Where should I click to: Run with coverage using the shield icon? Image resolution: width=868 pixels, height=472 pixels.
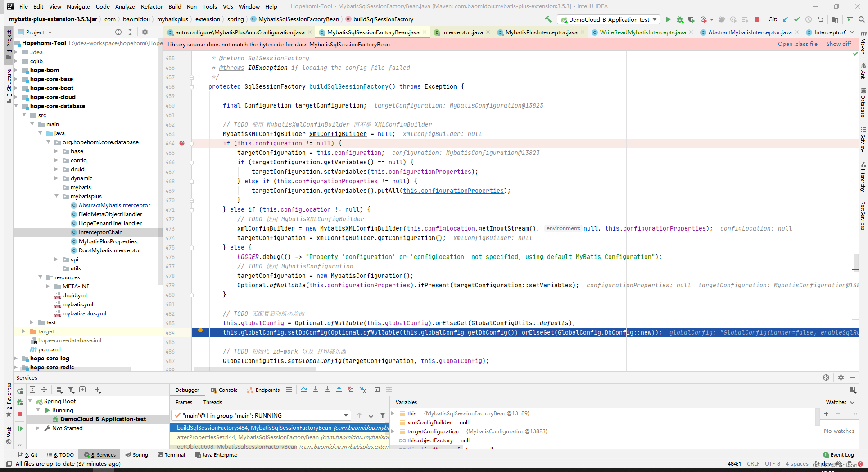point(692,19)
